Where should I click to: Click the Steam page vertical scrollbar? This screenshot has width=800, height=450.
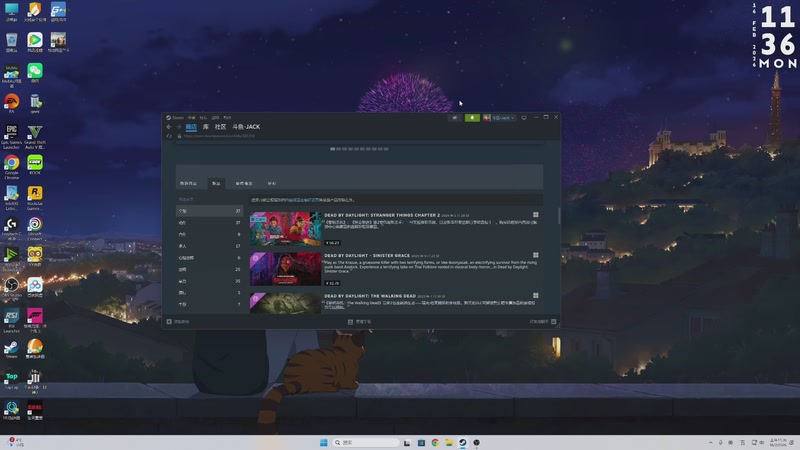[x=559, y=216]
